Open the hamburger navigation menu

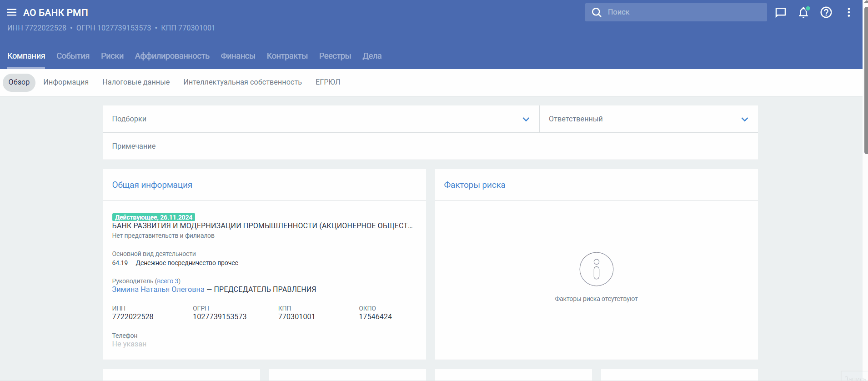coord(12,12)
